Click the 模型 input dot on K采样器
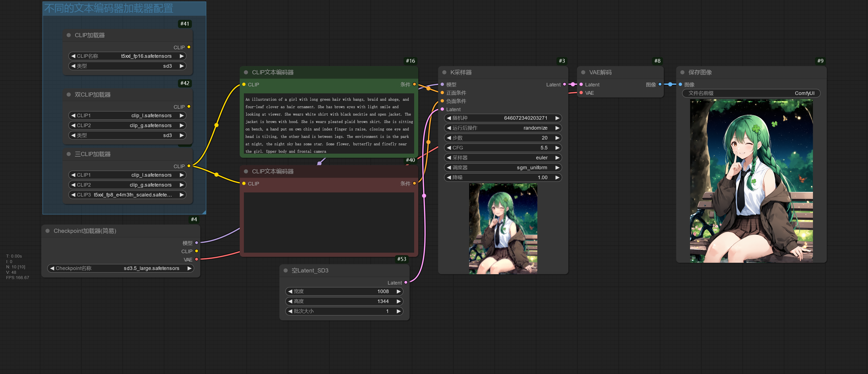The height and width of the screenshot is (374, 868). (442, 84)
